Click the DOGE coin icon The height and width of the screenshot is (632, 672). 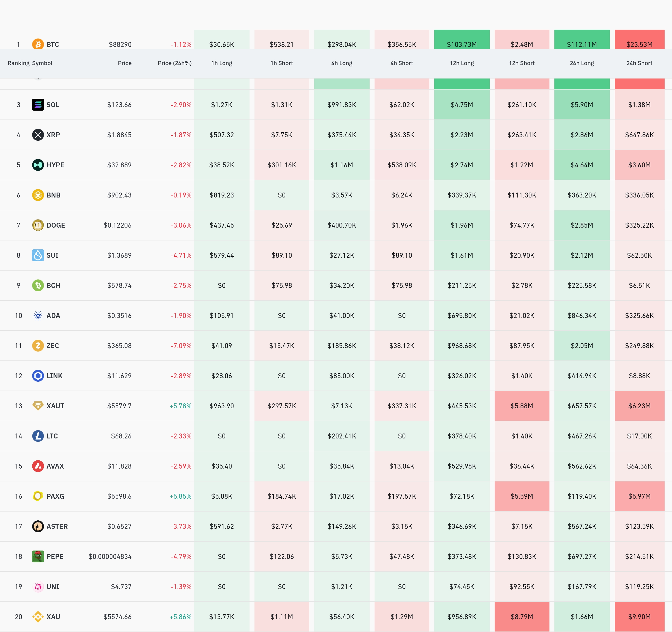point(38,225)
